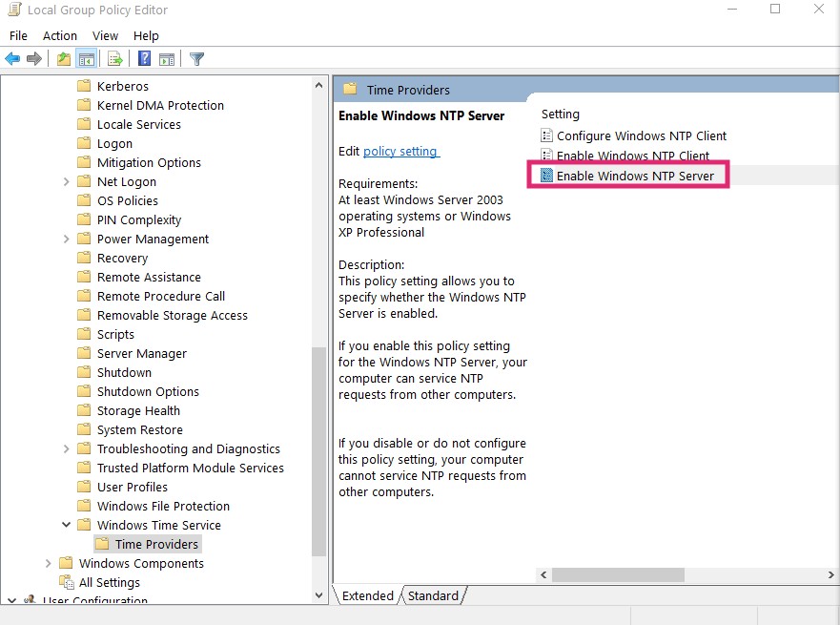This screenshot has height=625, width=840.
Task: Open the View menu
Action: click(105, 36)
